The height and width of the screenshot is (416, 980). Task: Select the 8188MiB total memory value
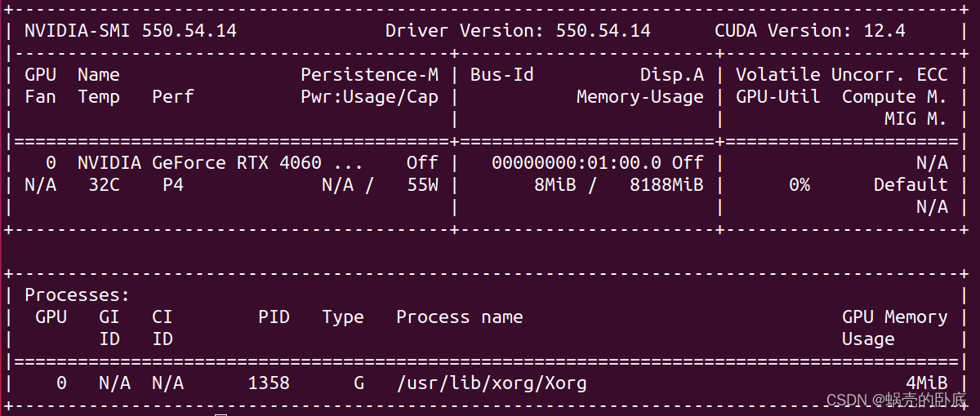666,185
